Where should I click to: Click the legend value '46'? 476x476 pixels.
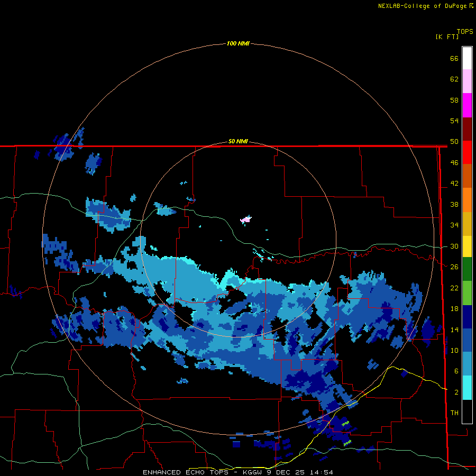454,163
